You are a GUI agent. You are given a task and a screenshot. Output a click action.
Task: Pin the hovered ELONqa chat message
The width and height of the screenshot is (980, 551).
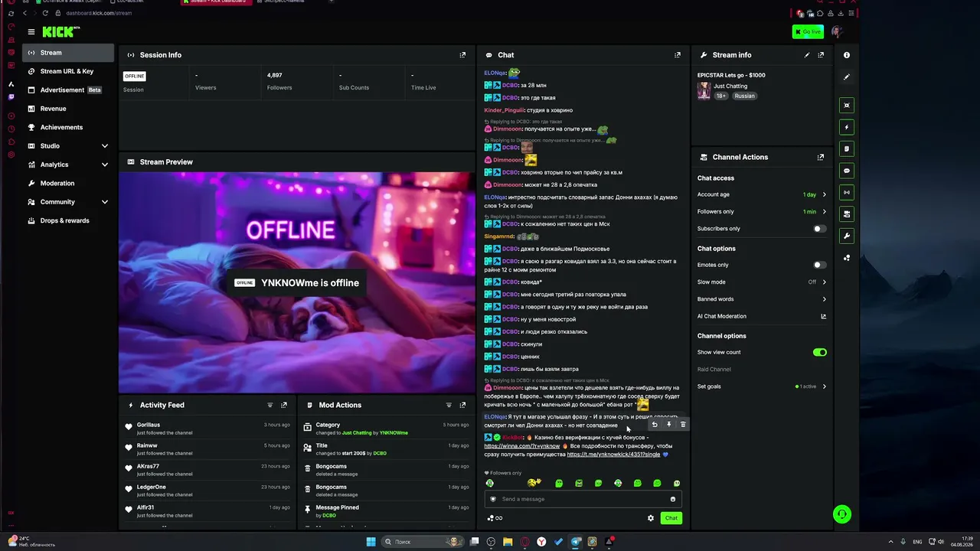[668, 425]
